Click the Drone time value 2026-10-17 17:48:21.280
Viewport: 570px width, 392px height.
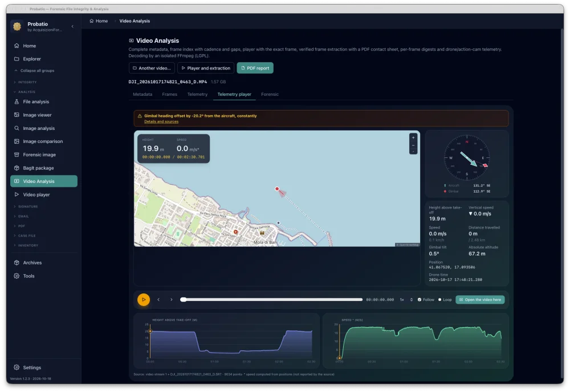pyautogui.click(x=455, y=280)
